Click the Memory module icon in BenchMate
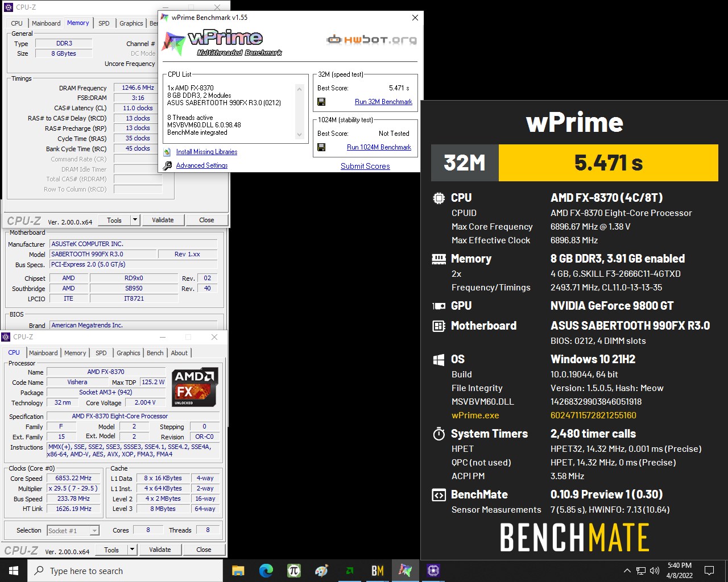728x582 pixels. 439,259
